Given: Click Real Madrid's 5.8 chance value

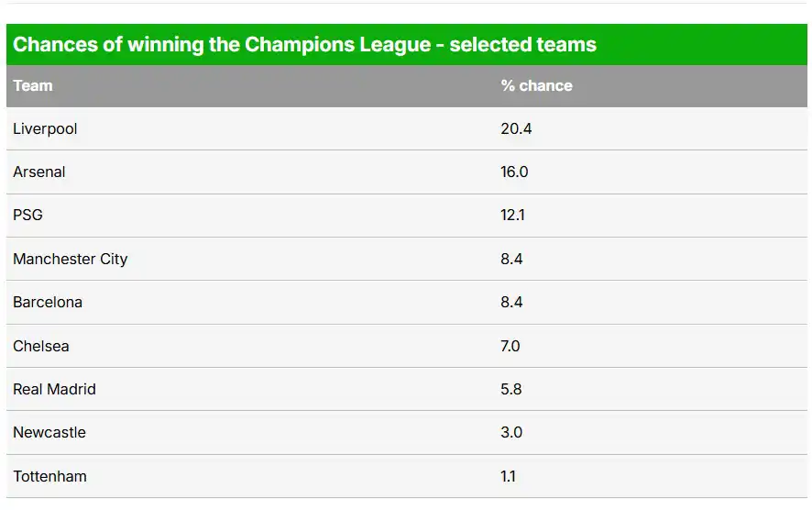Looking at the screenshot, I should coord(511,389).
